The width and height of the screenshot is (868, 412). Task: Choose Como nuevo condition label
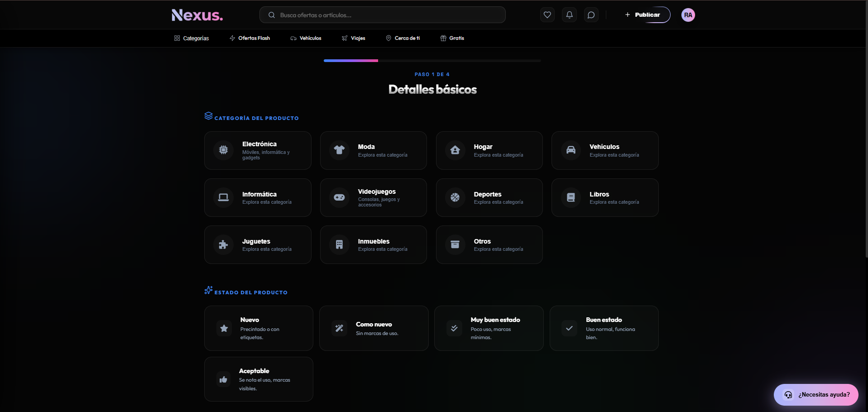click(x=374, y=324)
